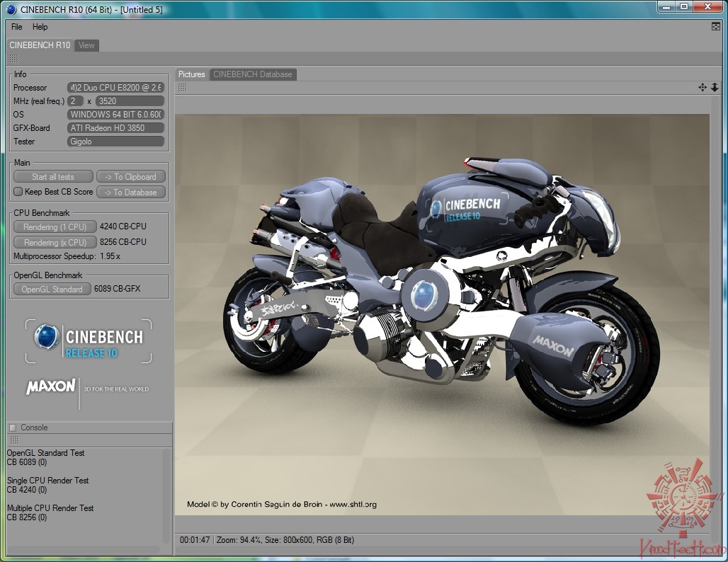Click Multiprocessor Speedup 1.95 x text

[67, 256]
